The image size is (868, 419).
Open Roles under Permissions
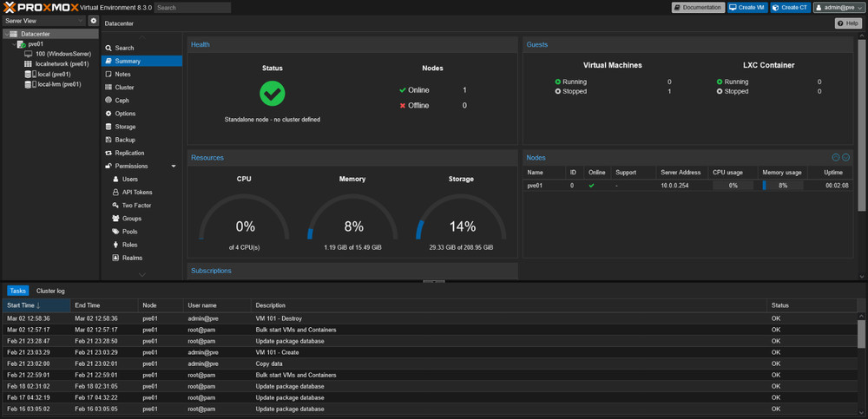(141, 245)
